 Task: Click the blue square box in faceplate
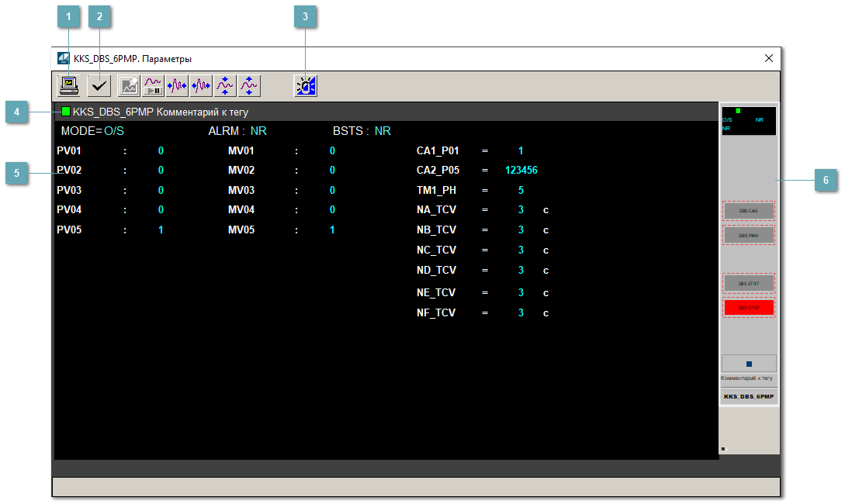pos(749,364)
